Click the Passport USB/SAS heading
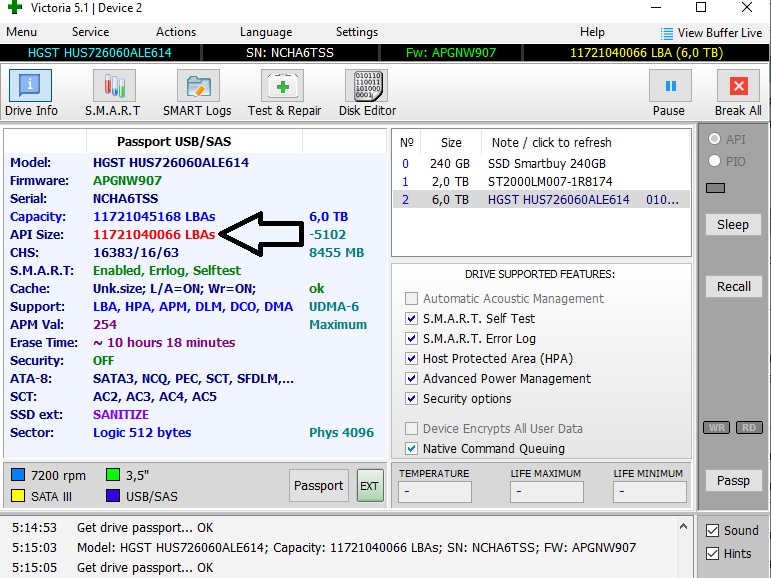771x578 pixels. 174,142
